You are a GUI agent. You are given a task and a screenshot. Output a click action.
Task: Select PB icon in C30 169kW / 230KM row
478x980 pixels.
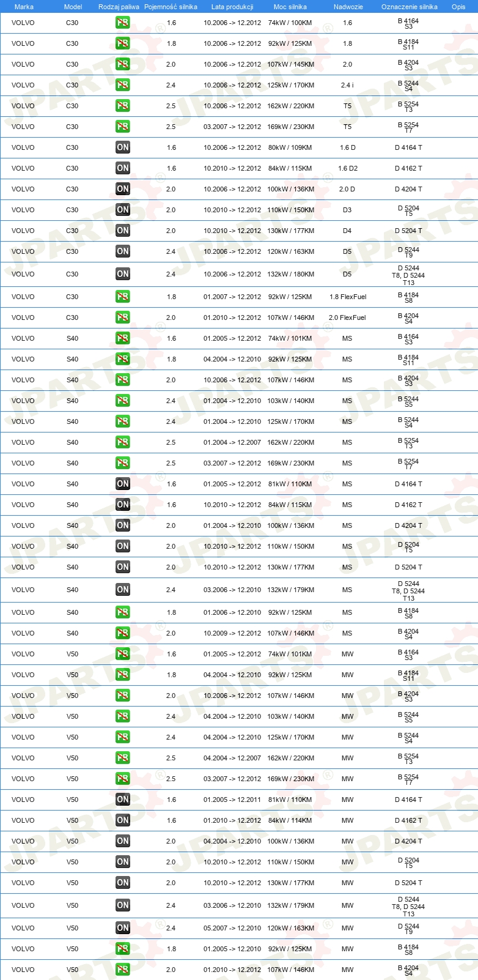(123, 127)
